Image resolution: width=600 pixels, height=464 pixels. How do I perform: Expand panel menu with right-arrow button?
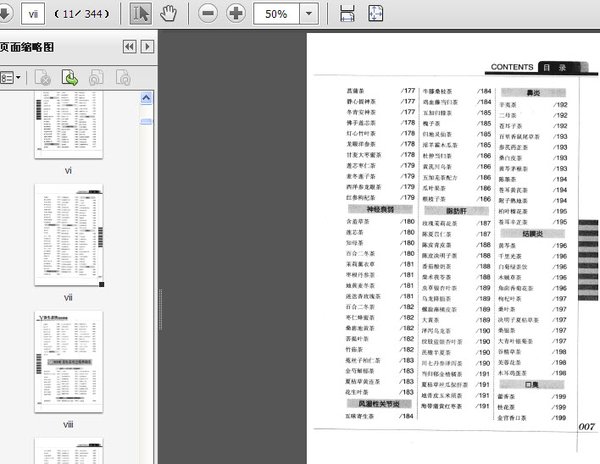[147, 47]
